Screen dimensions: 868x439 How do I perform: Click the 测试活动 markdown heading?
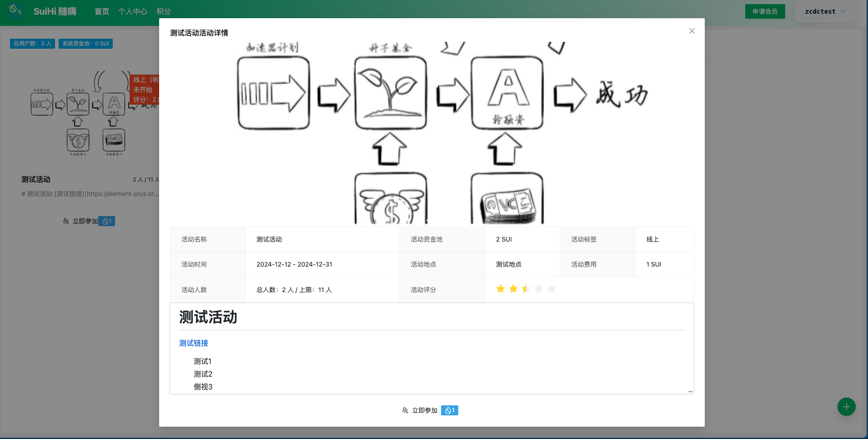[x=208, y=317]
